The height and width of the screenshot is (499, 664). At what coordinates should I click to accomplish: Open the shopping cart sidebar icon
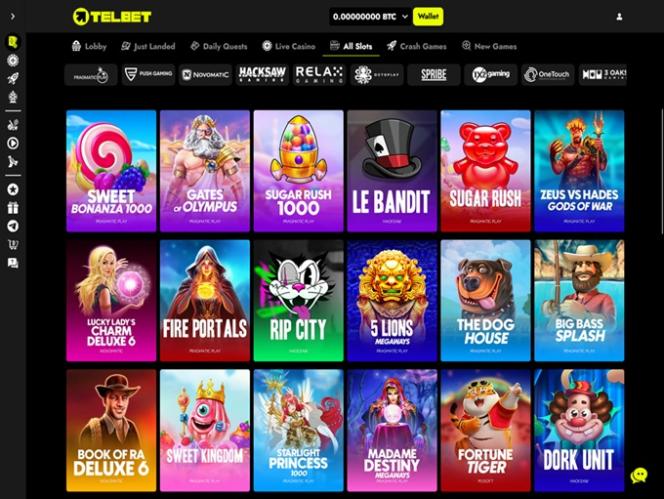[13, 244]
